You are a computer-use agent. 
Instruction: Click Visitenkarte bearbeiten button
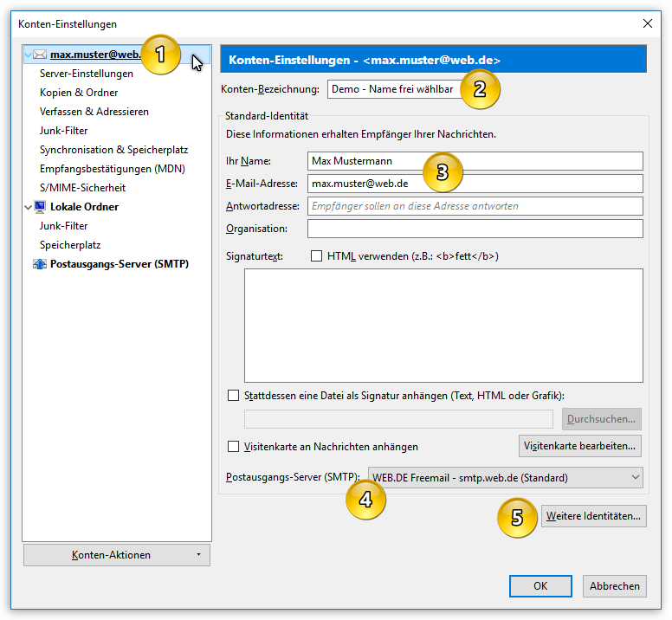pyautogui.click(x=580, y=446)
